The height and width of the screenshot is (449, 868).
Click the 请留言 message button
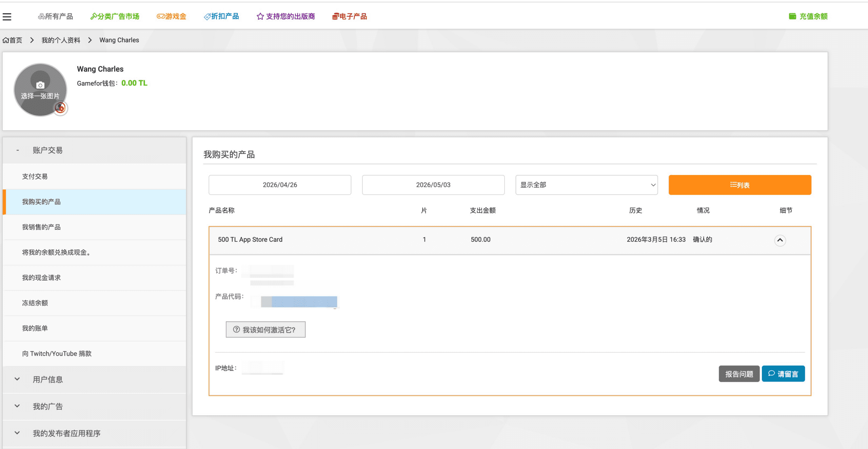[x=783, y=374]
